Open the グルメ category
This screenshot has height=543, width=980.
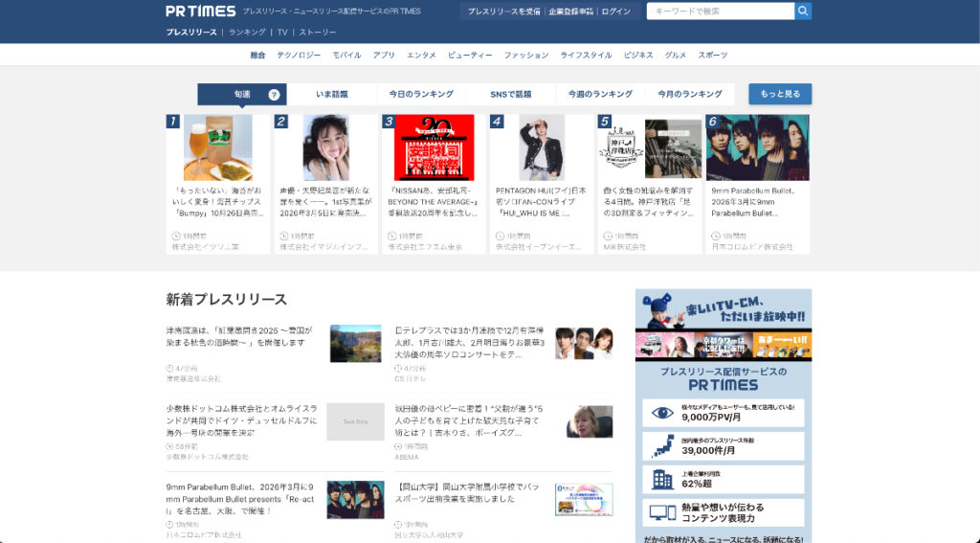pos(676,56)
